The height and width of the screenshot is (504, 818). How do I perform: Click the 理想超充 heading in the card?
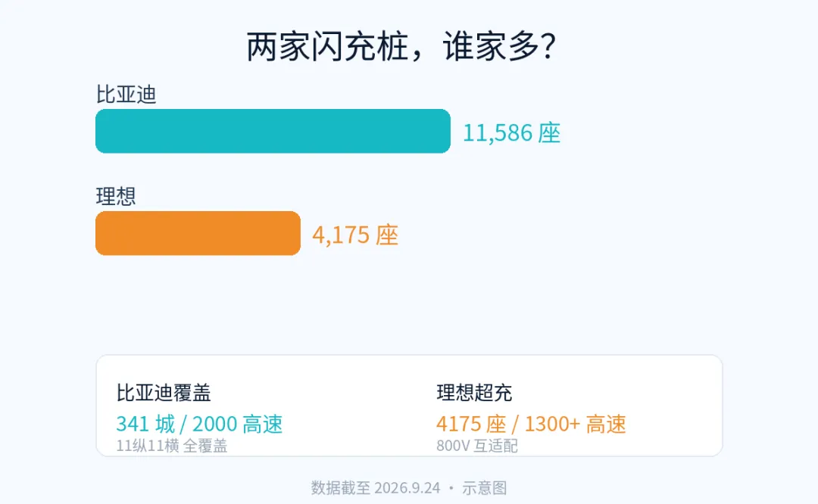point(474,393)
